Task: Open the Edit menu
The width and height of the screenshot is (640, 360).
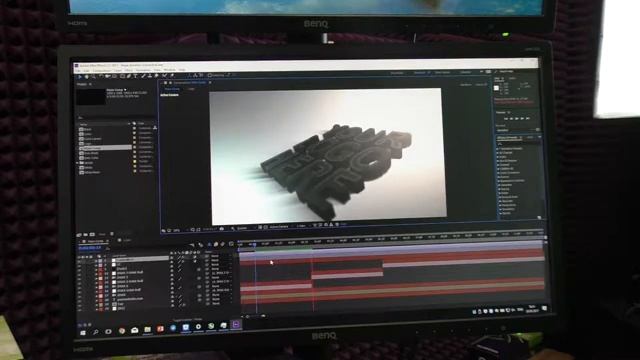Action: click(x=87, y=70)
